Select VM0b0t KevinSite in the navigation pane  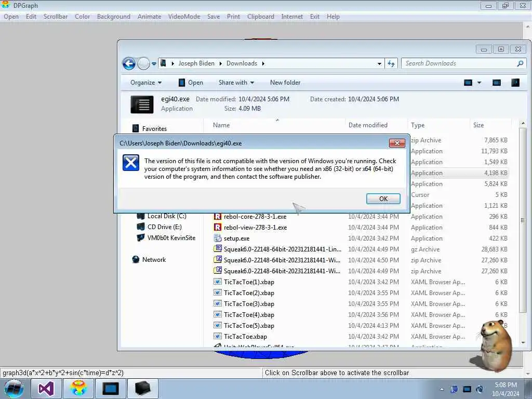click(x=171, y=238)
